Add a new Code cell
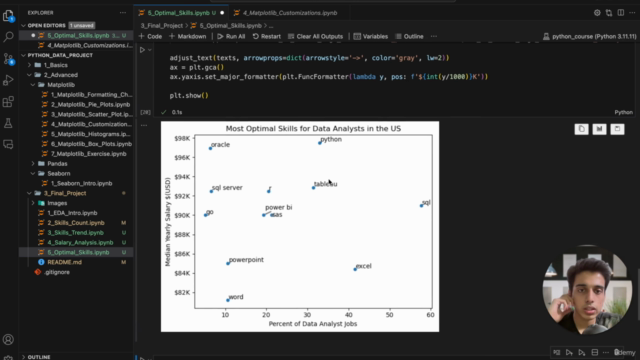Viewport: 640px width, 360px height. coord(150,36)
